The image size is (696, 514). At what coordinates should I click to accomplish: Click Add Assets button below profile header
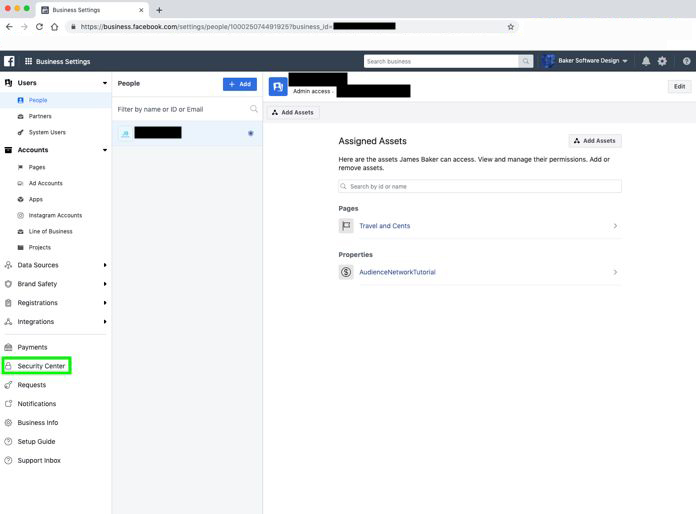293,113
